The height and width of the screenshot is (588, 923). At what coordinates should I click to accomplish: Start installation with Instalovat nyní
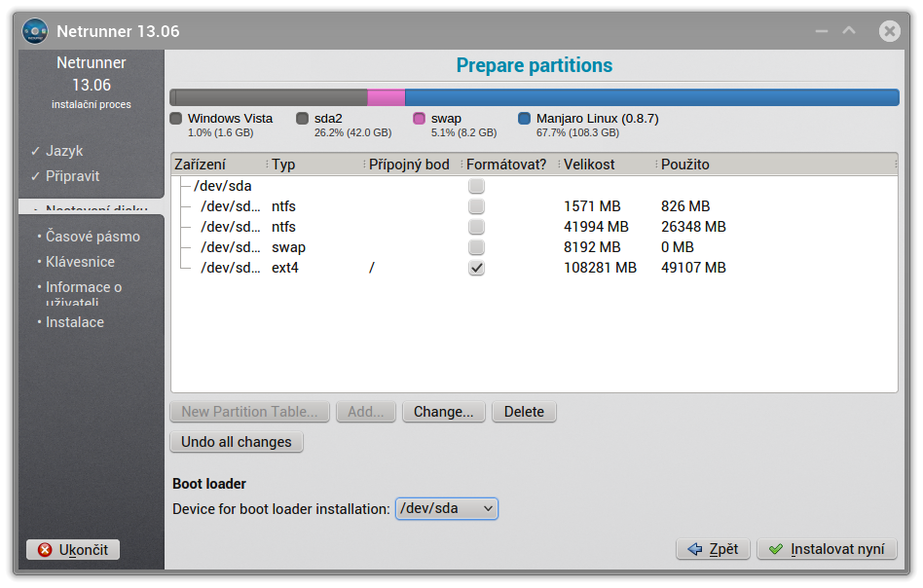(827, 549)
